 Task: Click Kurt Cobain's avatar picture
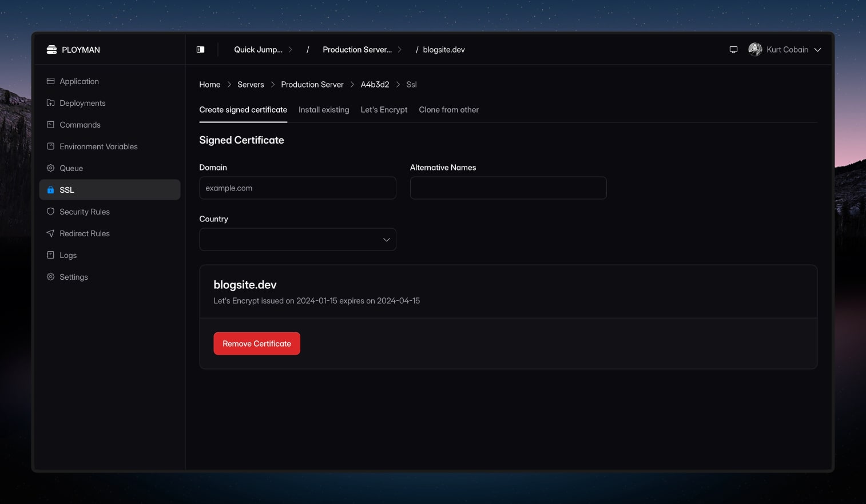[x=755, y=50]
